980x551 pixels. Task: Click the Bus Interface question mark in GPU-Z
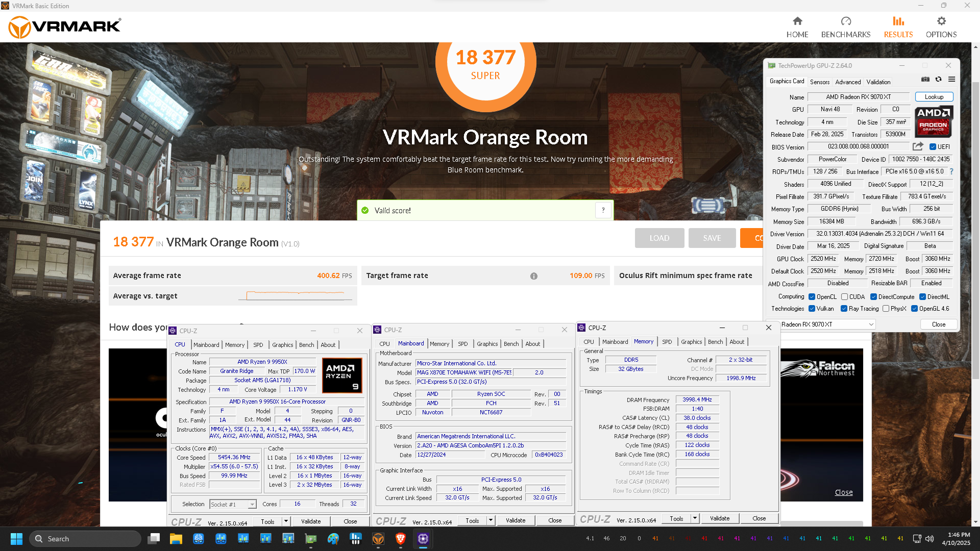951,172
